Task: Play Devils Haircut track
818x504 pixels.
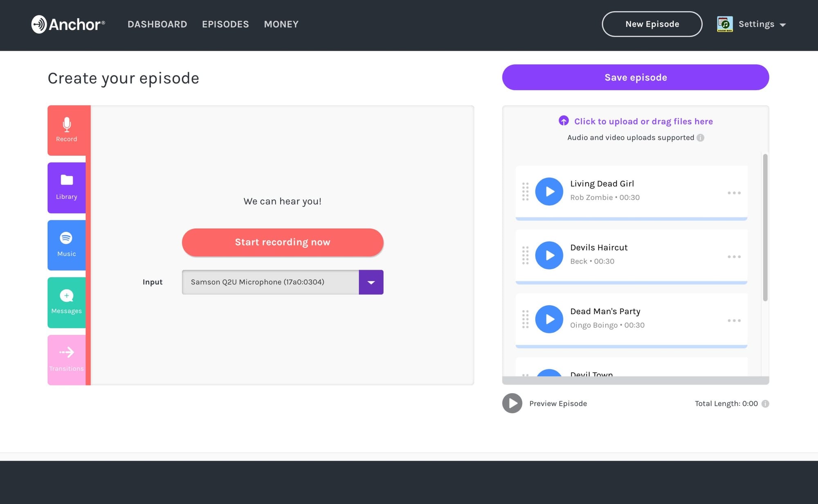Action: tap(549, 255)
